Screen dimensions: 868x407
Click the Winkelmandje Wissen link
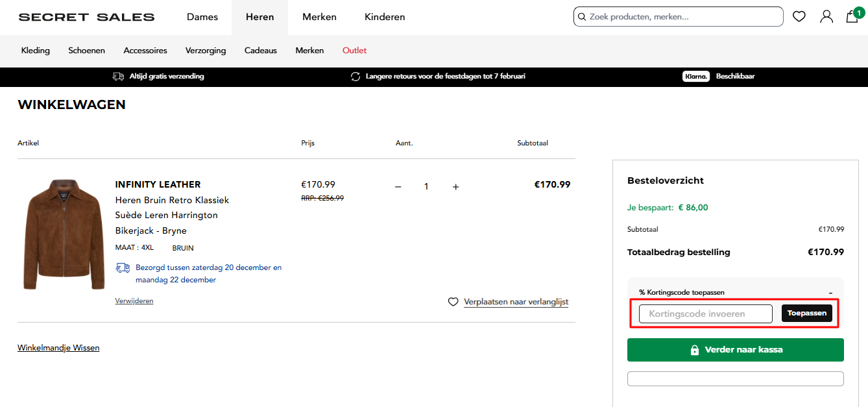click(x=58, y=348)
